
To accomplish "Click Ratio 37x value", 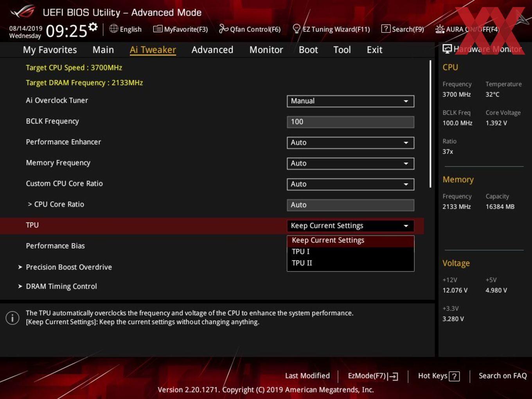I will tap(448, 152).
